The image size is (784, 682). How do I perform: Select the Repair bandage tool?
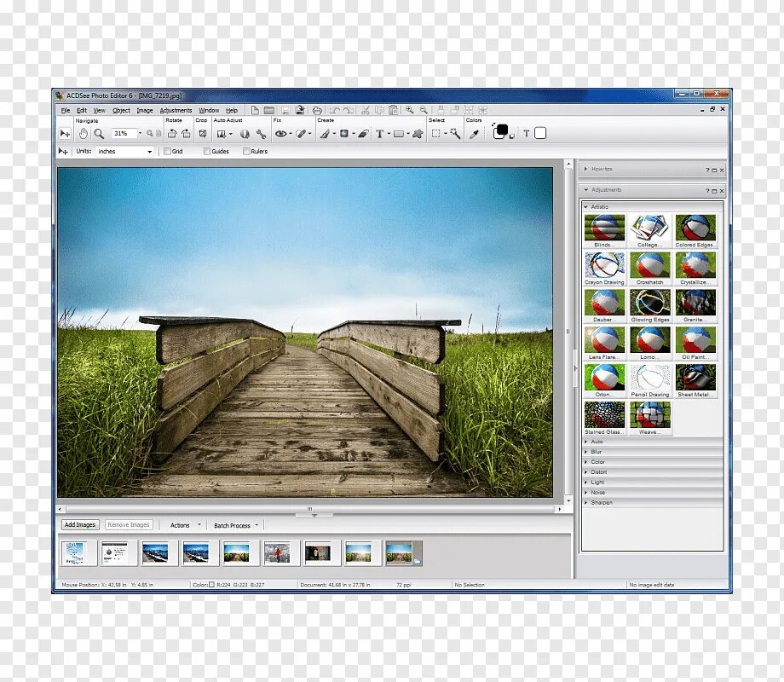pyautogui.click(x=301, y=134)
